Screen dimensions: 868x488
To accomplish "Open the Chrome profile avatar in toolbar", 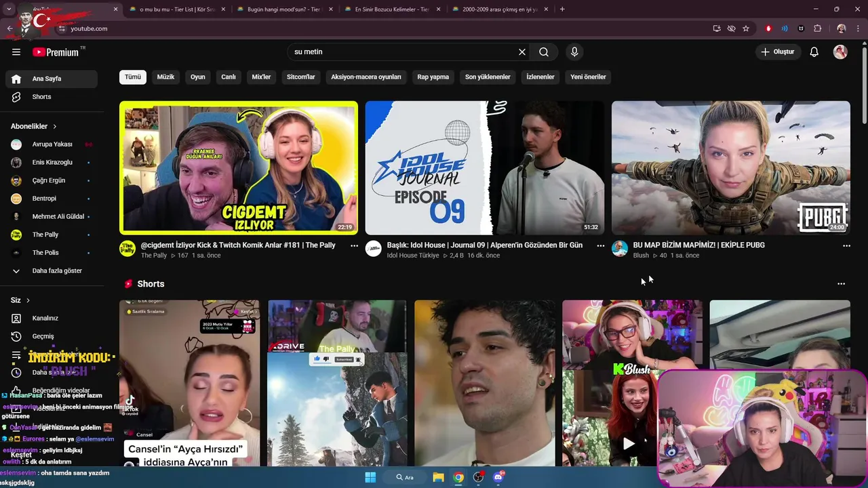I will click(842, 28).
